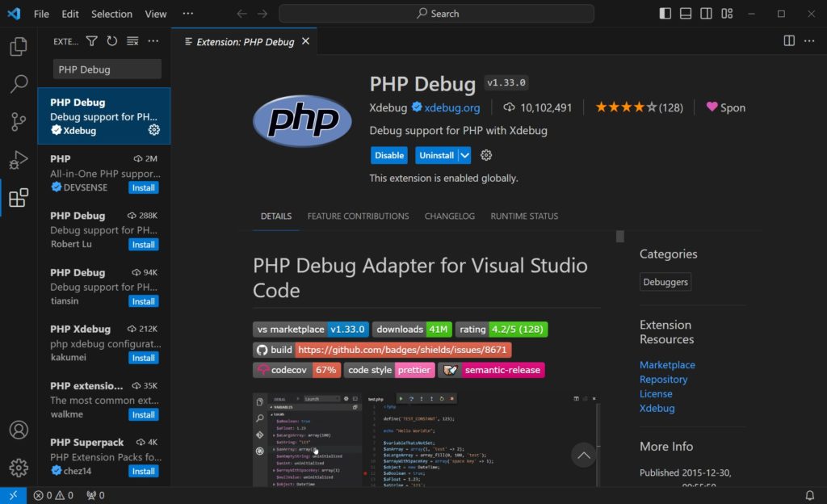Install the walkme PHP extension pack
Screen dimensions: 827x504
144,415
